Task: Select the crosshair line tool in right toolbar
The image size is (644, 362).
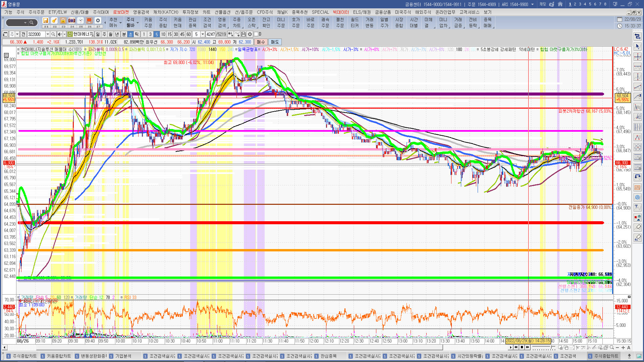Action: click(x=638, y=56)
